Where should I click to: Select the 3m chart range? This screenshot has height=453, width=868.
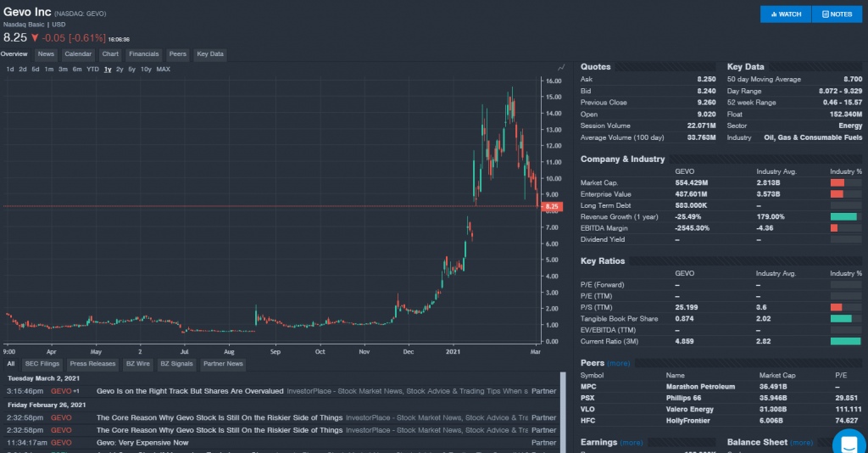tap(63, 70)
